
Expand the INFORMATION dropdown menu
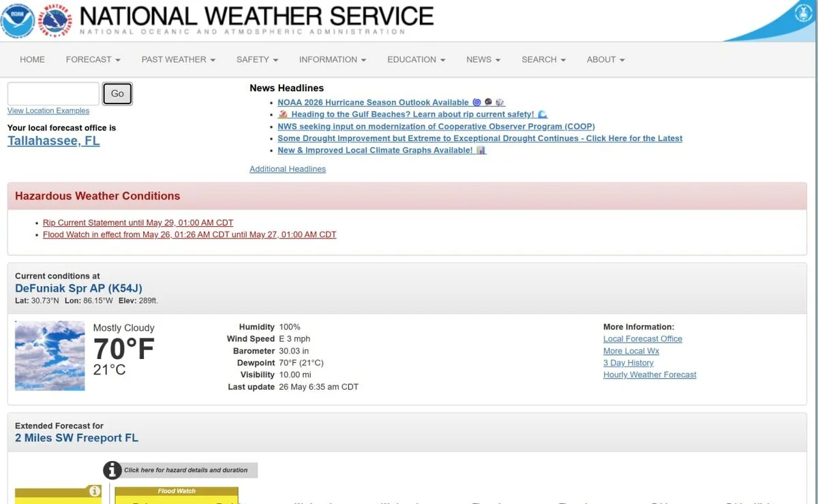point(333,59)
